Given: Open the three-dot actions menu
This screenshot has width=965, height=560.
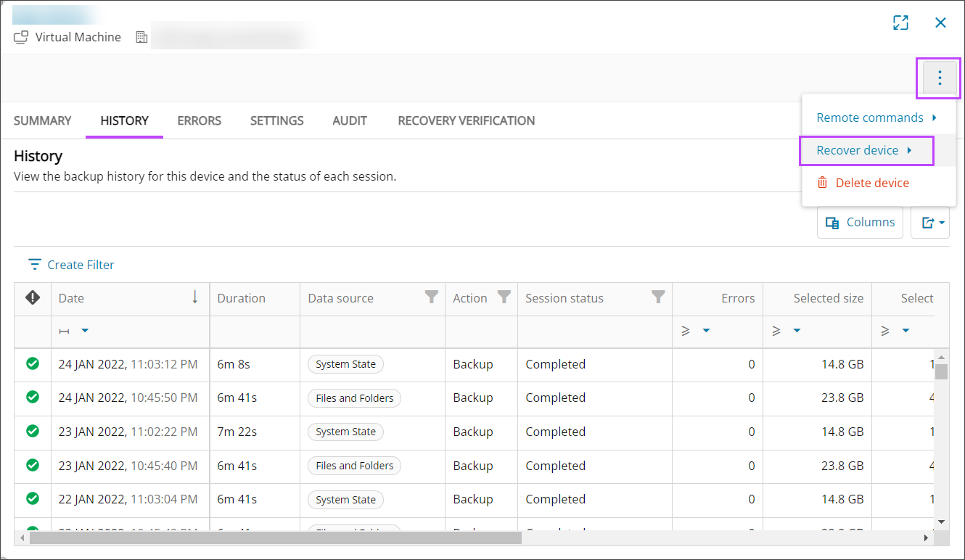Looking at the screenshot, I should 940,78.
